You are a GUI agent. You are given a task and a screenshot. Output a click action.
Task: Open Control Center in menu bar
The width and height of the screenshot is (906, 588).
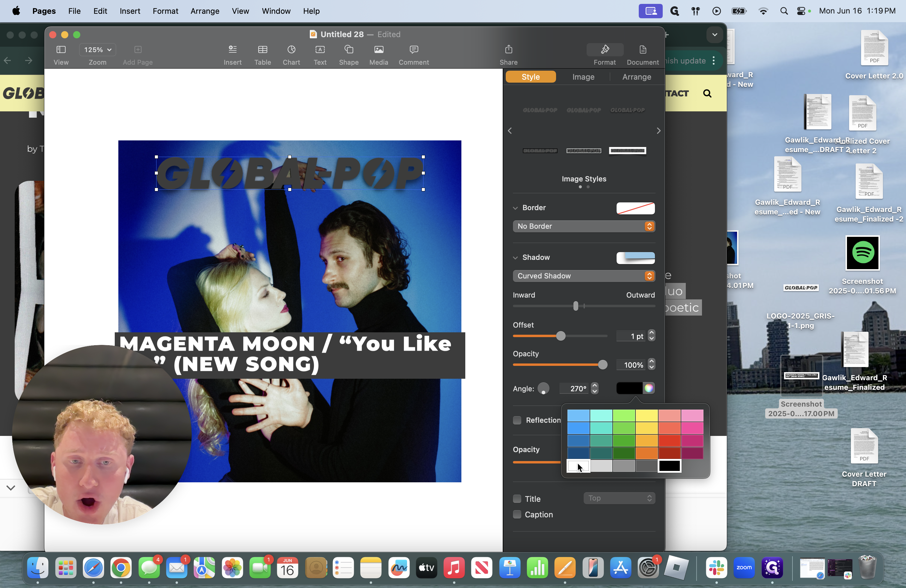point(801,11)
